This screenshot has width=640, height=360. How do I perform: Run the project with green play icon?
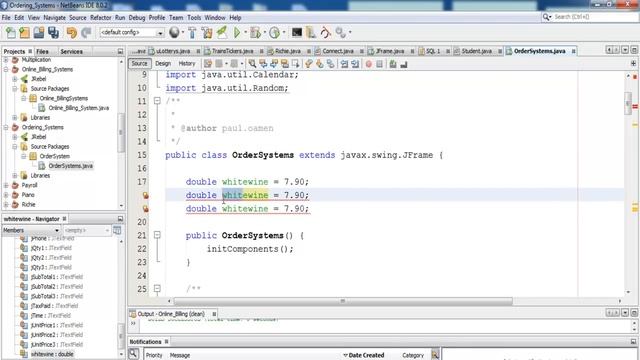click(237, 33)
